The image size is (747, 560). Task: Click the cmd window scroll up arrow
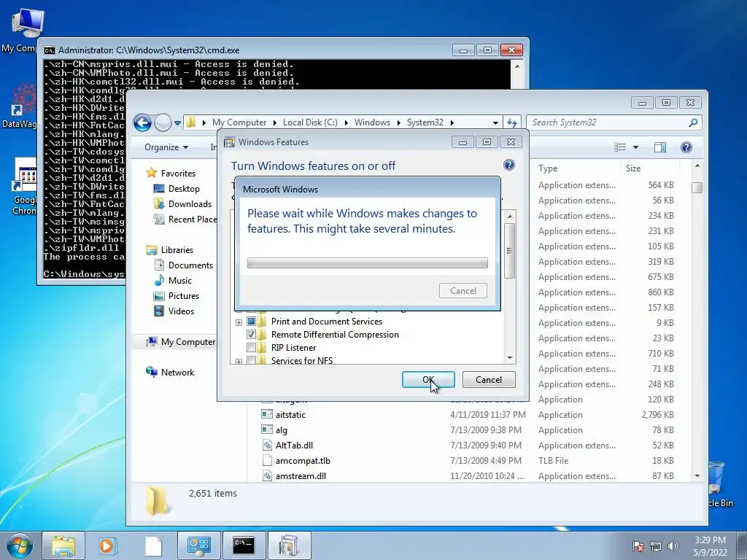point(517,66)
